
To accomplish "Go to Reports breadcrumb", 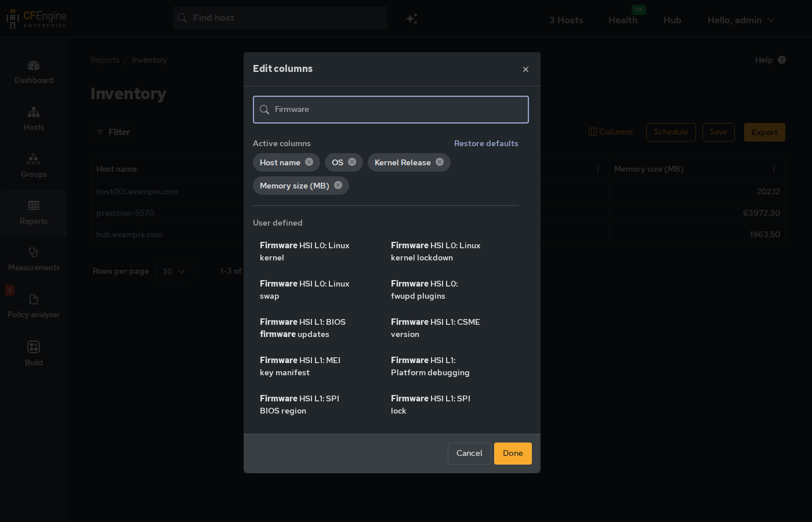I will coord(104,60).
